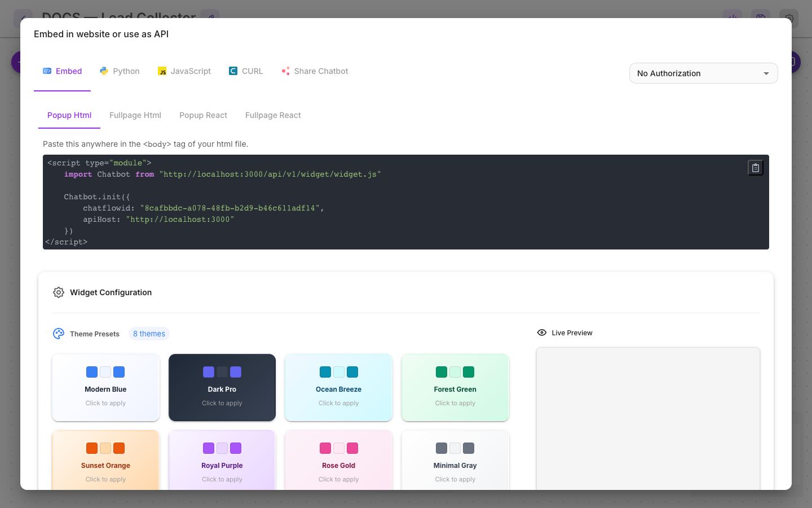Click the Widget Configuration gear icon

coord(59,292)
